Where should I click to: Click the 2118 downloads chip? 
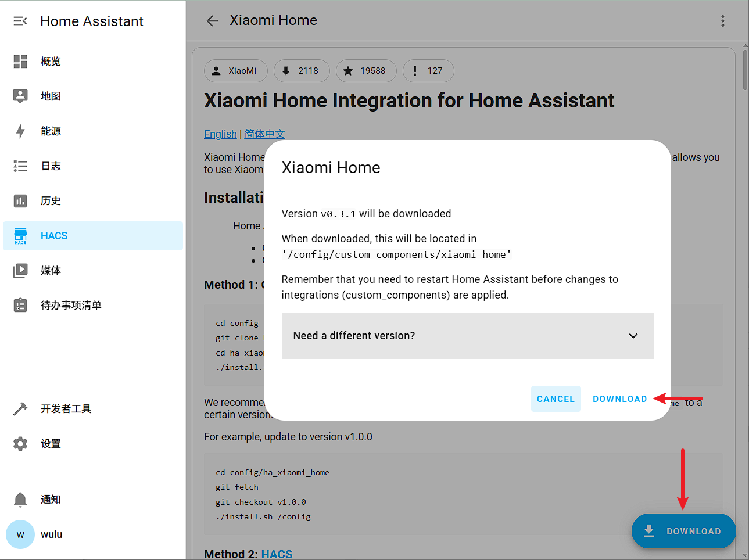(302, 71)
